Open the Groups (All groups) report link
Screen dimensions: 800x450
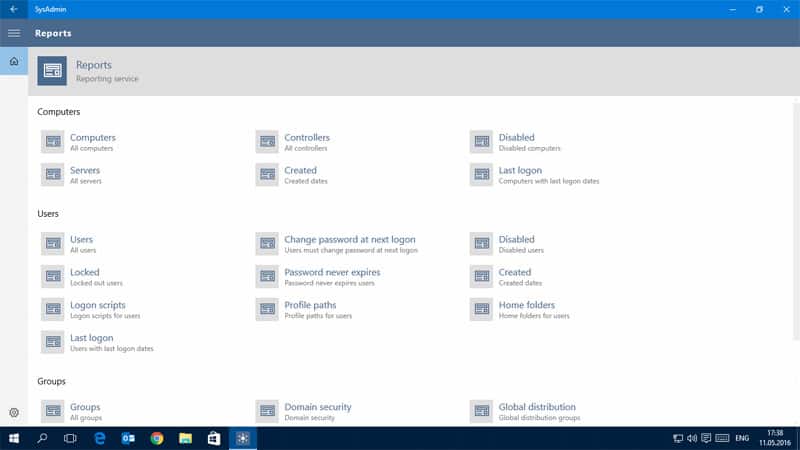[x=85, y=407]
